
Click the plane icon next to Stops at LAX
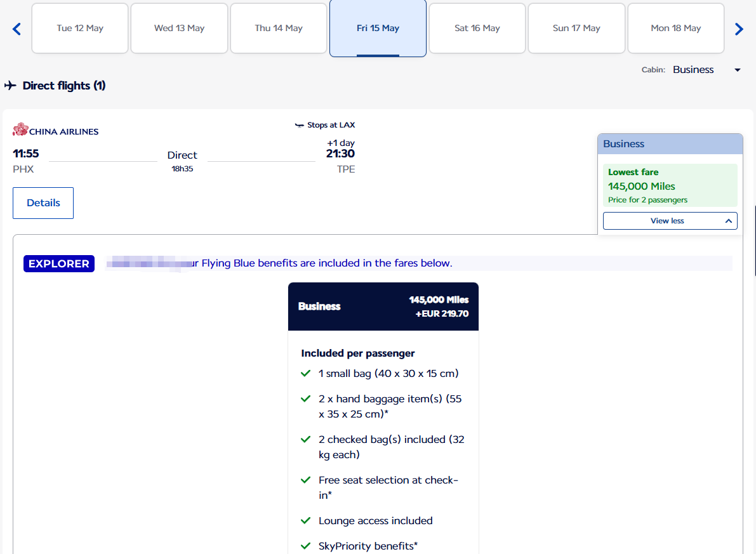point(300,126)
